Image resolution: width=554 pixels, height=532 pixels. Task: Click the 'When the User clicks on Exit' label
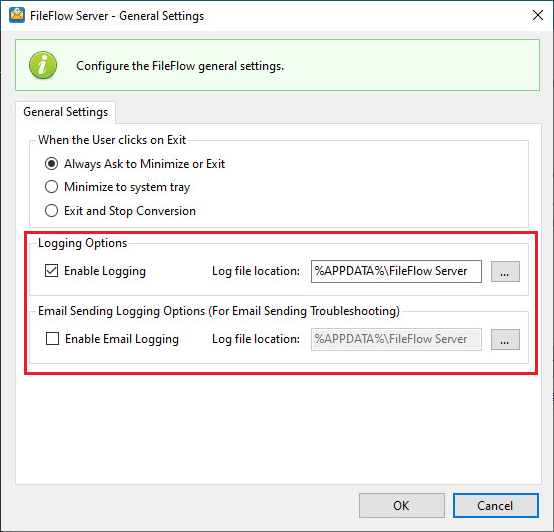coord(112,140)
